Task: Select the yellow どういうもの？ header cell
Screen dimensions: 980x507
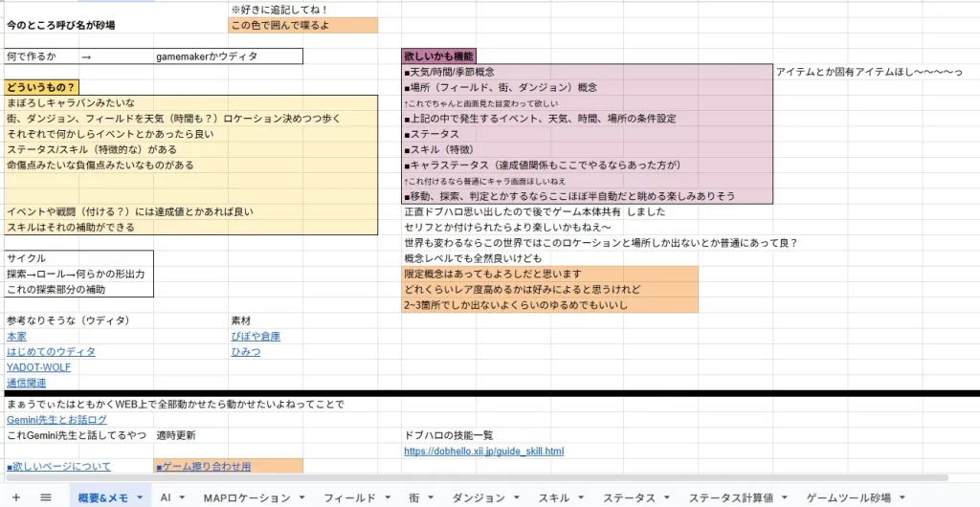Action: [x=40, y=87]
